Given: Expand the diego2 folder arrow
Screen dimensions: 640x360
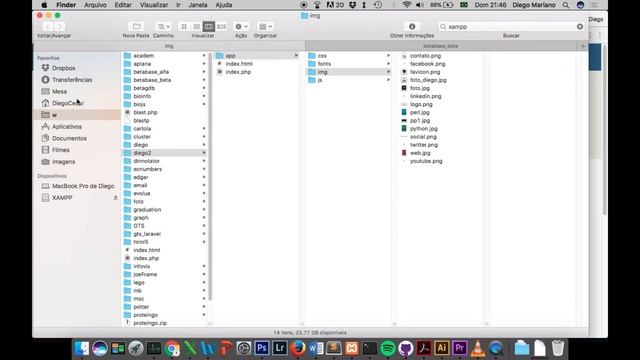Looking at the screenshot, I should coord(204,153).
